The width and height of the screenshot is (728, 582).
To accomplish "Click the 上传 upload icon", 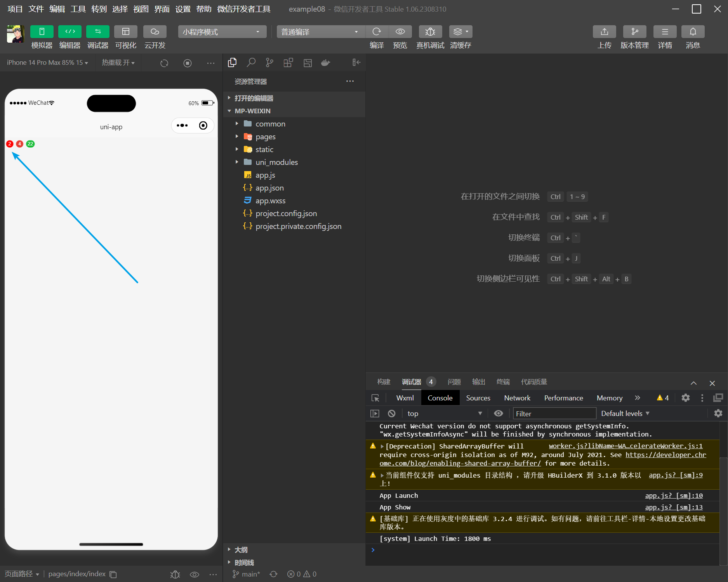I will coord(605,31).
